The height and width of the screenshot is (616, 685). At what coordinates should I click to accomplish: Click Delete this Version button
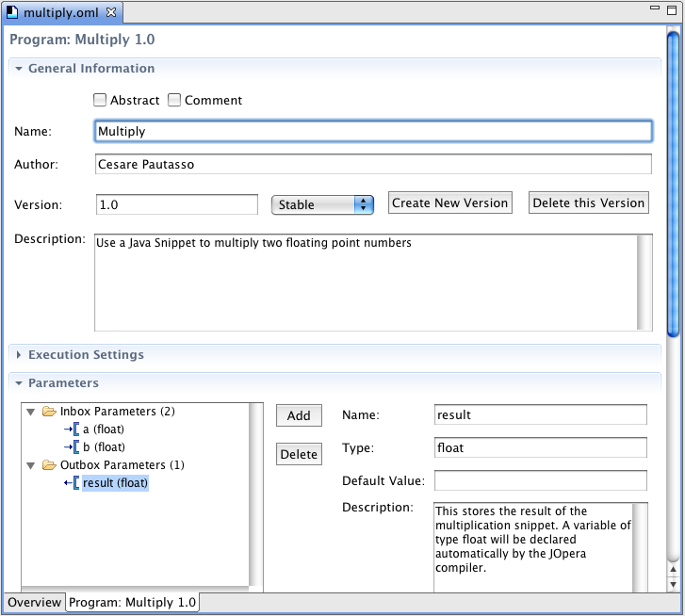coord(589,203)
